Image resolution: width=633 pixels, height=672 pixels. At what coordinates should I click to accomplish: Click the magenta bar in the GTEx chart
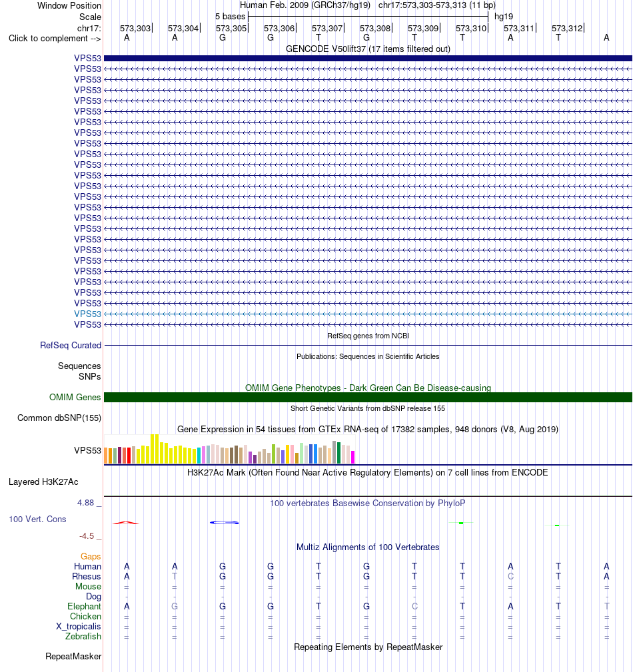353,458
